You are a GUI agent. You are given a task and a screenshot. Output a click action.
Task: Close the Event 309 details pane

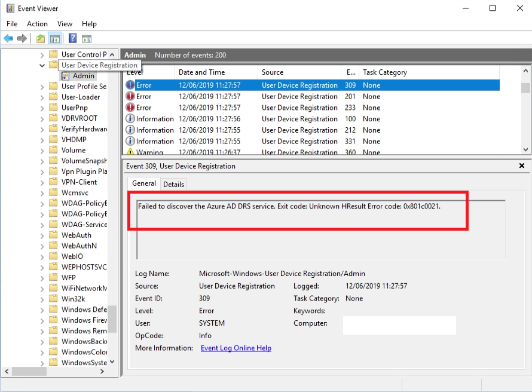[x=521, y=166]
